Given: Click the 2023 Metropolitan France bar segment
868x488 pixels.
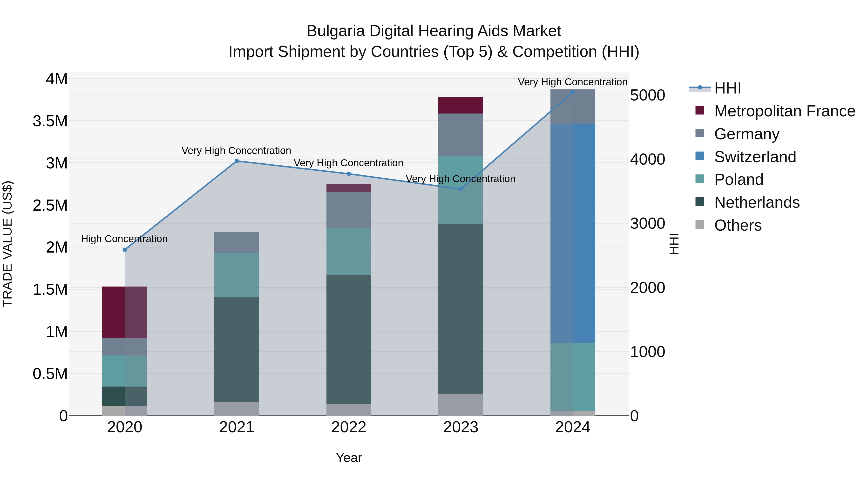Looking at the screenshot, I should coord(461,105).
